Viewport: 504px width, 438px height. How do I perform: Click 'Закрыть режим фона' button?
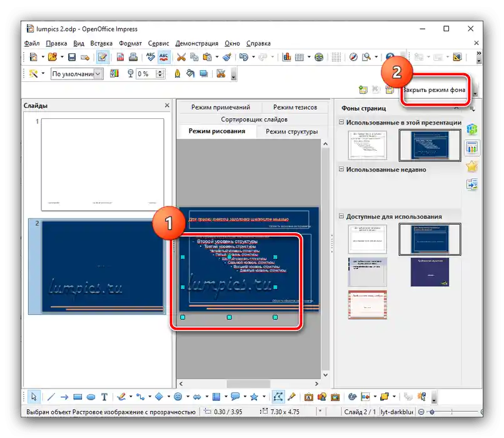pyautogui.click(x=435, y=89)
